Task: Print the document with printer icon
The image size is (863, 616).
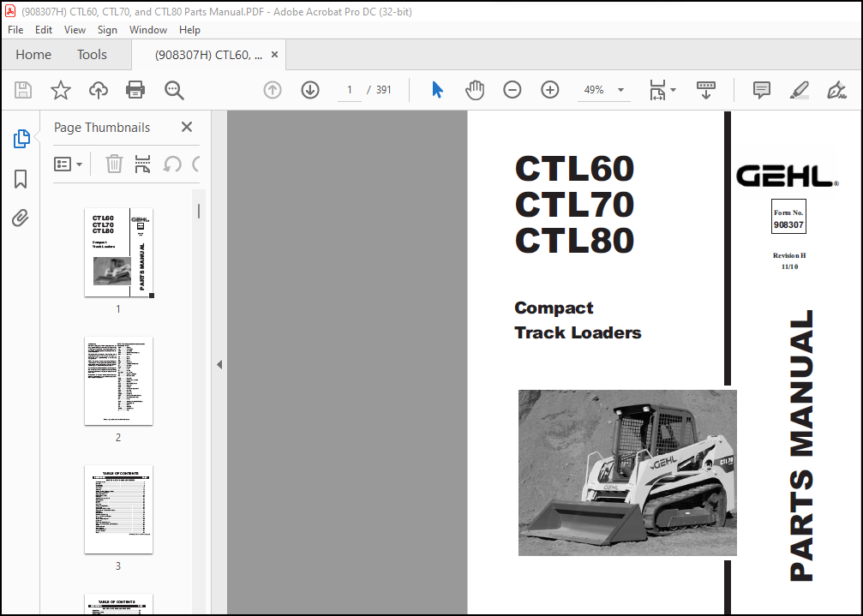Action: (x=135, y=90)
